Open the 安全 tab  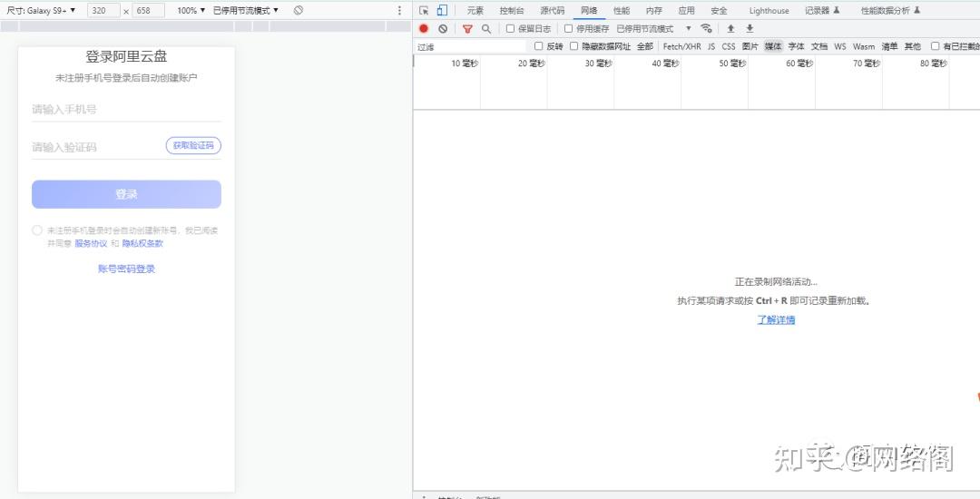coord(719,11)
